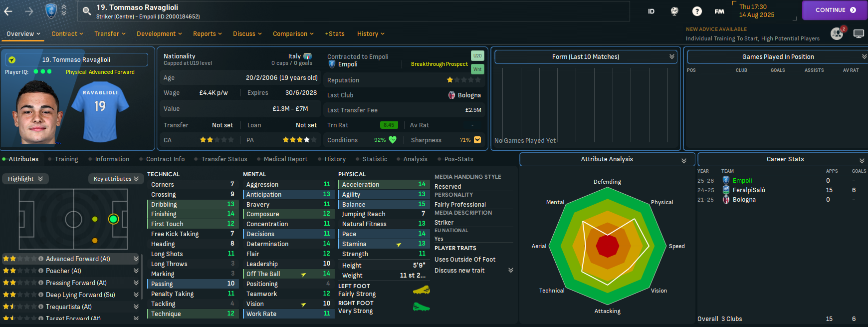Open the Key attributes dropdown
This screenshot has height=327, width=868.
tap(116, 179)
